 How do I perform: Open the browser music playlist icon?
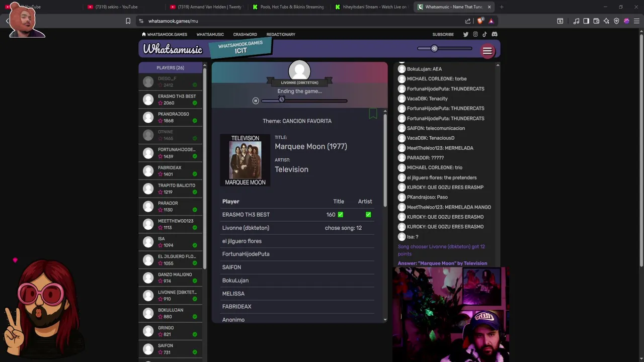(x=576, y=21)
